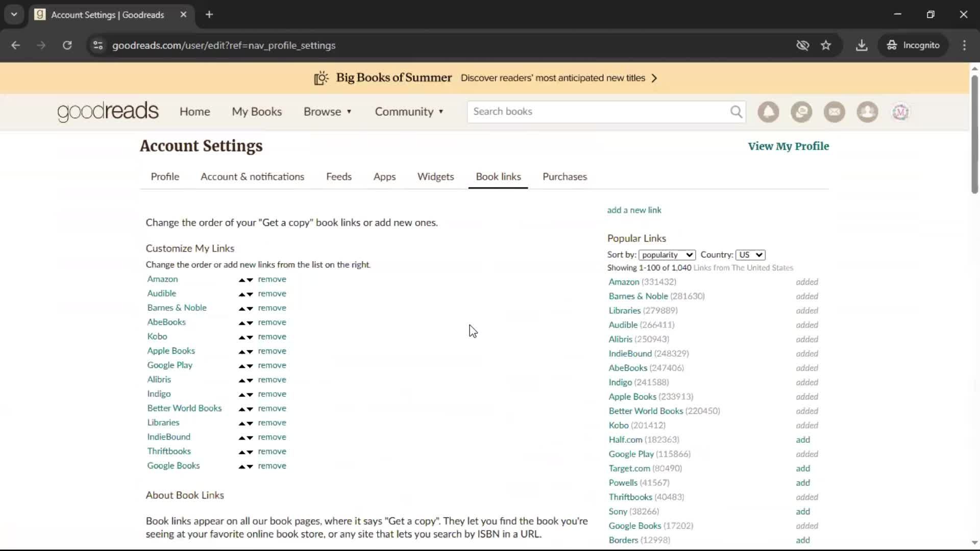Go back to the previous page
This screenshot has width=980, height=551.
click(16, 45)
